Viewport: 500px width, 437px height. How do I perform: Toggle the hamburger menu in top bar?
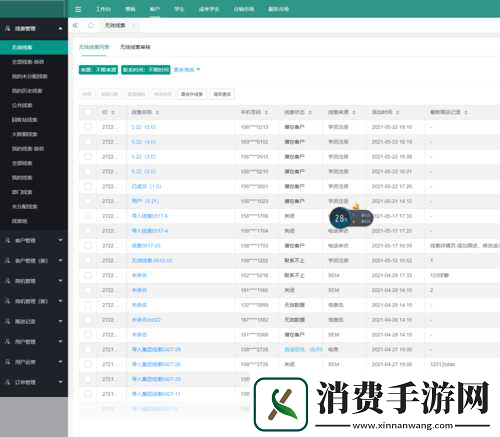coord(78,9)
